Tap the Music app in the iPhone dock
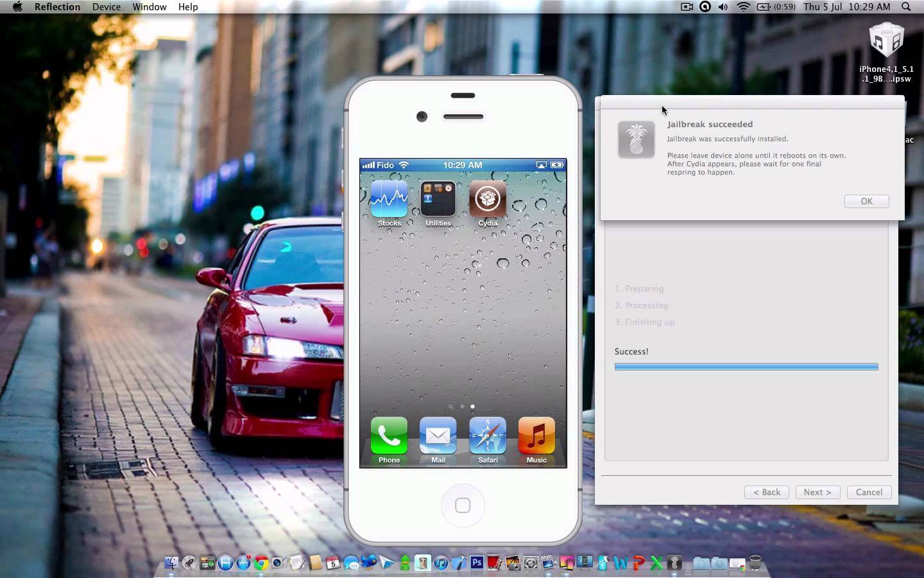924x578 pixels. coord(536,435)
